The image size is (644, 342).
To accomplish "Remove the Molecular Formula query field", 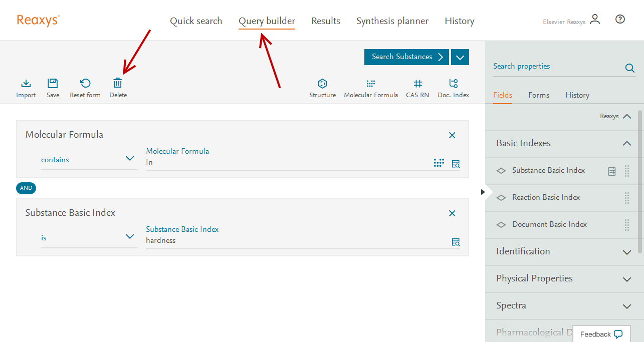I will pos(452,135).
